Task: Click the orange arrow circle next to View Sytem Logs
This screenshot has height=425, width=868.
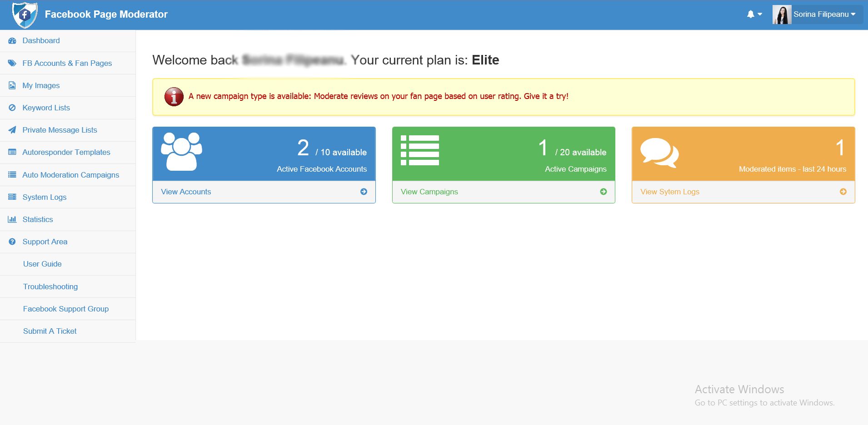Action: click(x=843, y=192)
